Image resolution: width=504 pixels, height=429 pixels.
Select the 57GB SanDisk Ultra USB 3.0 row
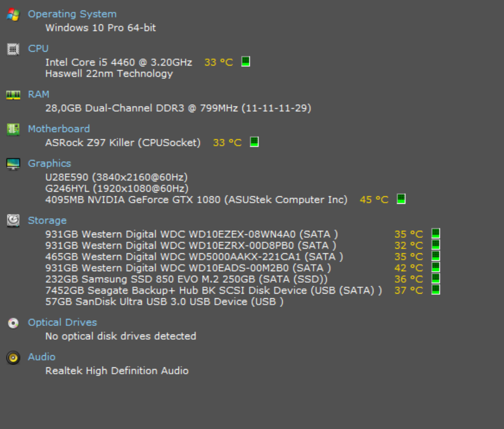pos(164,302)
